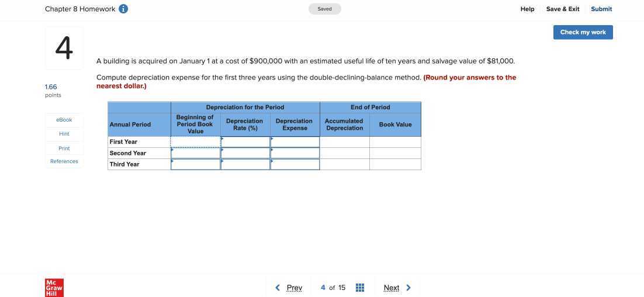644x297 pixels.
Task: Select Third Year beginning book value cell
Action: tap(196, 164)
